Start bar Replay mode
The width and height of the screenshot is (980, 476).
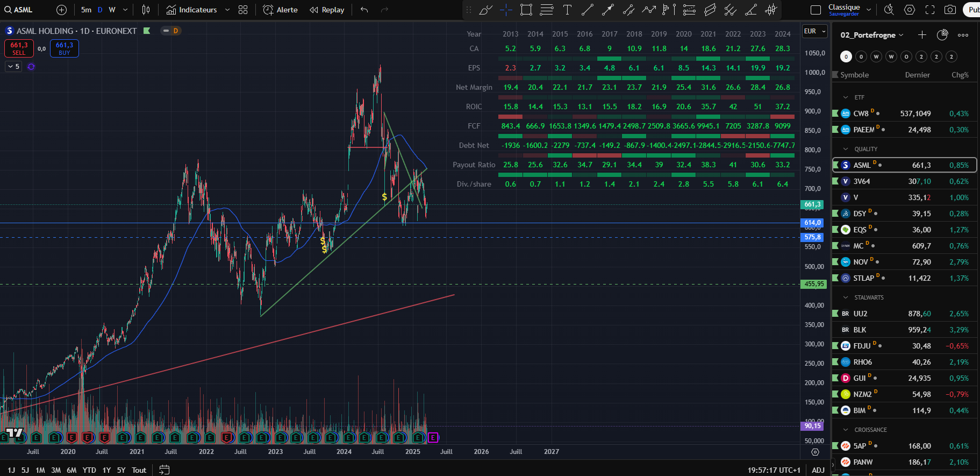pyautogui.click(x=327, y=10)
